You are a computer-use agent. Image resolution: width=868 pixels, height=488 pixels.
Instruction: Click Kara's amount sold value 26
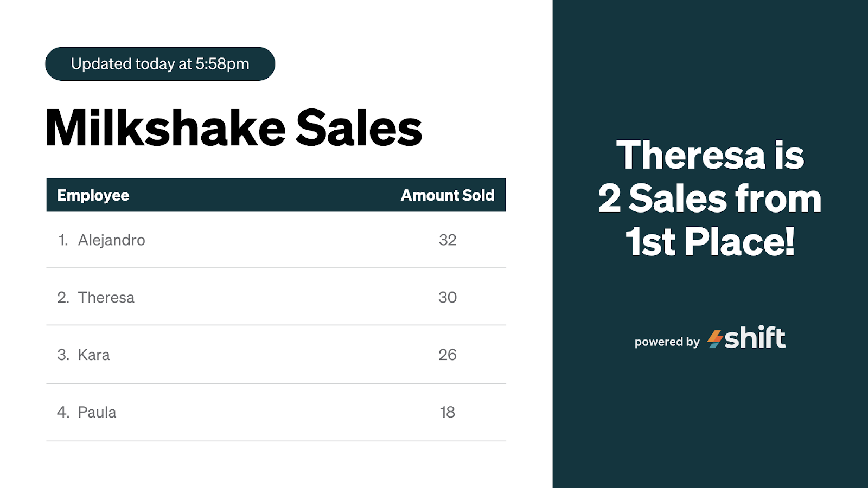point(448,355)
